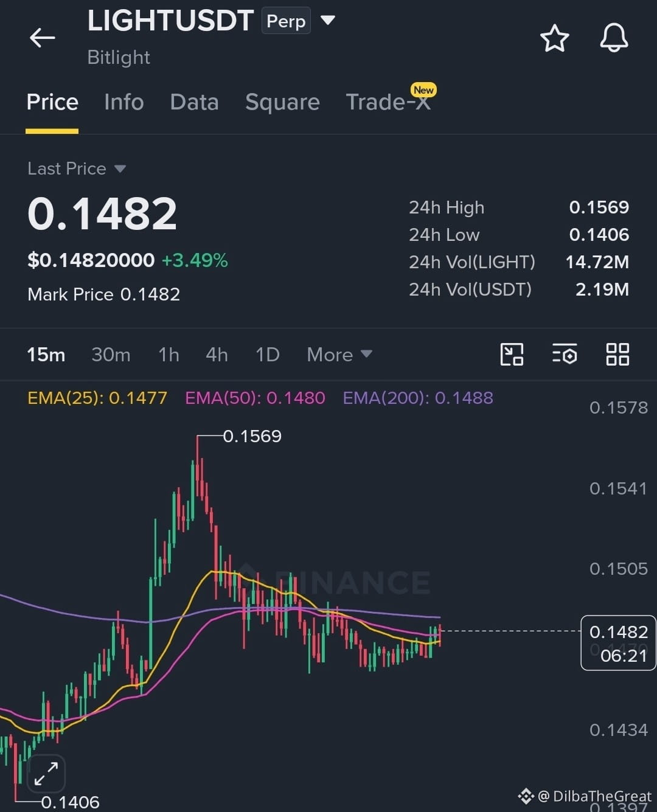Screen dimensions: 657x812
Task: Tap the EMA(25): 0.1477 indicator label
Action: coord(97,398)
